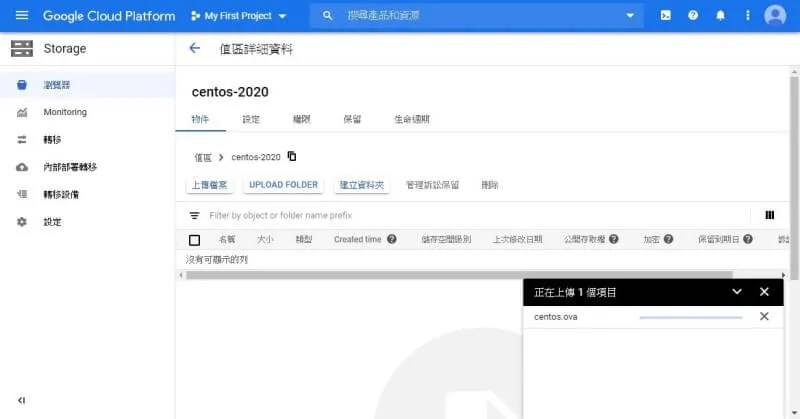Click the filter list icon

tap(194, 215)
